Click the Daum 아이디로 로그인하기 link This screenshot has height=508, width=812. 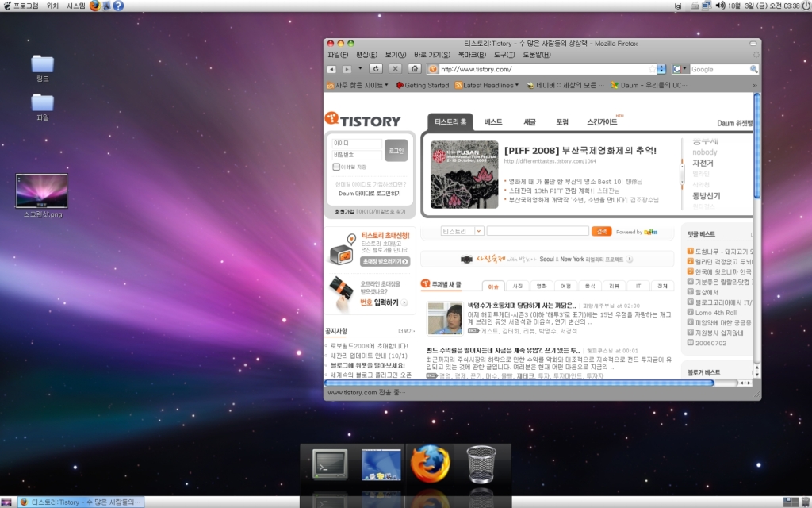pos(370,194)
